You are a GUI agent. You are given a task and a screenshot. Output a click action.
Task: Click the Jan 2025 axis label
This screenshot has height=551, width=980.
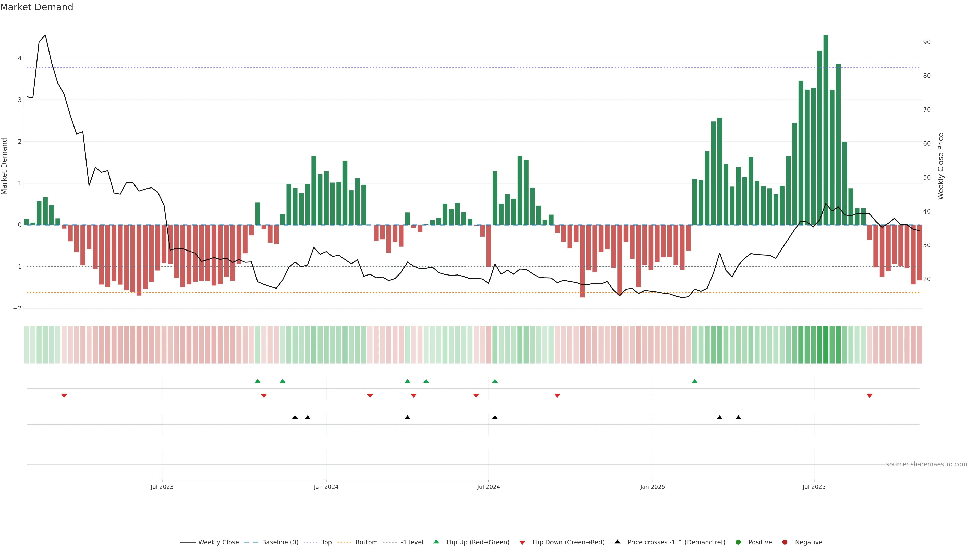point(653,487)
